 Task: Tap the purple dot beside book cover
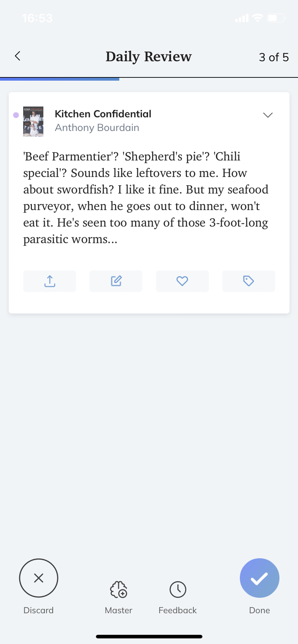(16, 115)
